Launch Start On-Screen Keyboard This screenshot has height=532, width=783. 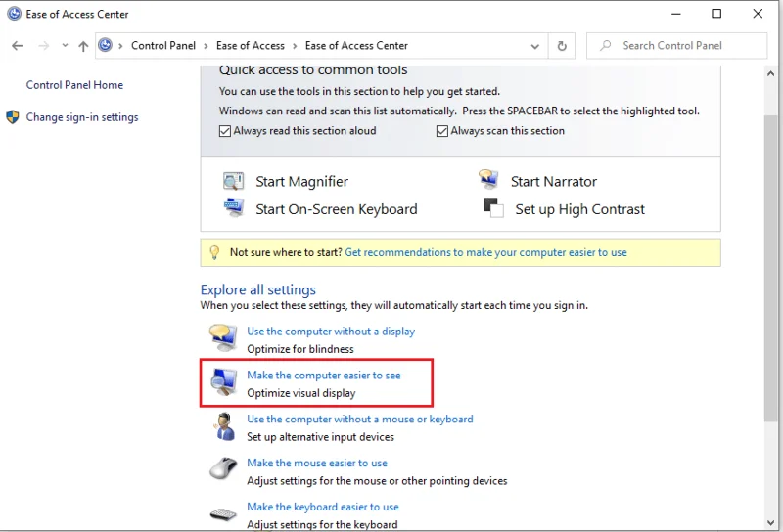tap(336, 209)
